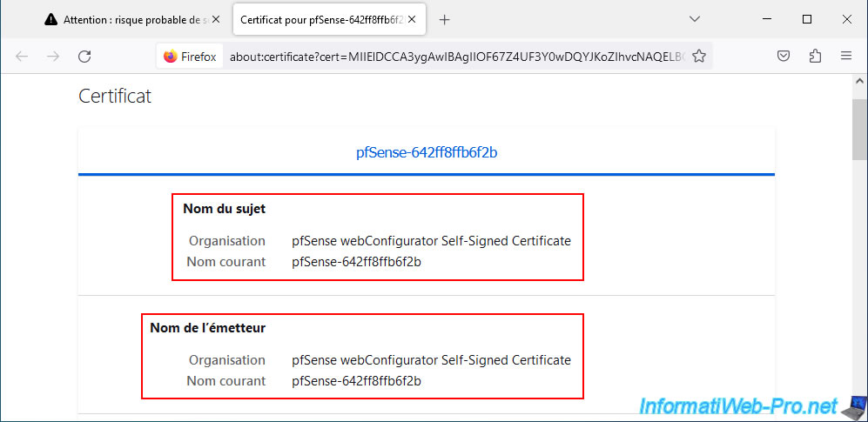Close the "Certificat pour pfSense" tab
Viewport: 868px width, 422px height.
pos(414,19)
